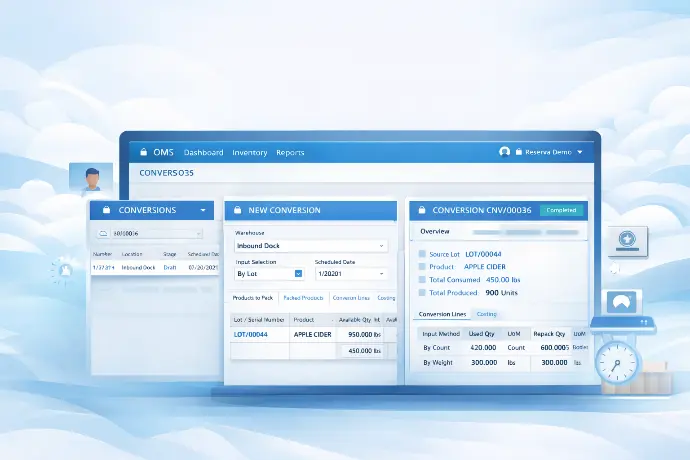Select Conversion Lines tab in CNV/00036 panel
Image resolution: width=690 pixels, height=460 pixels.
pyautogui.click(x=442, y=314)
